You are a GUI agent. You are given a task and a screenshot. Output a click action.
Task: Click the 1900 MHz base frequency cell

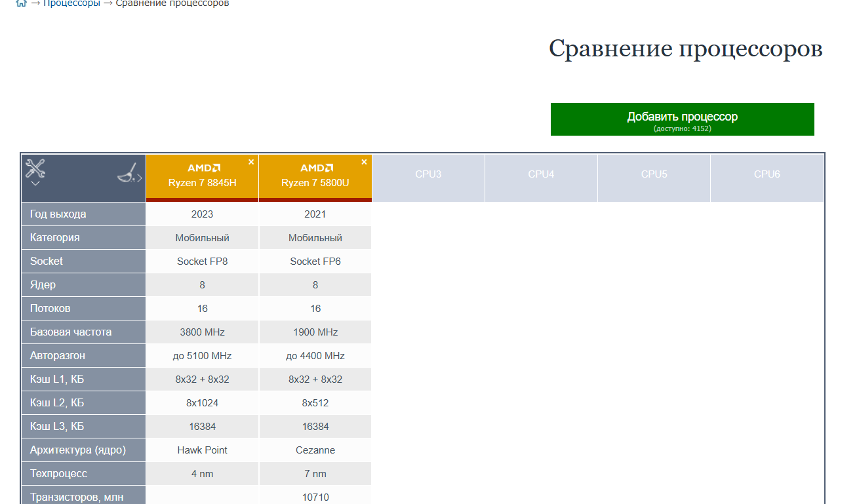(315, 332)
